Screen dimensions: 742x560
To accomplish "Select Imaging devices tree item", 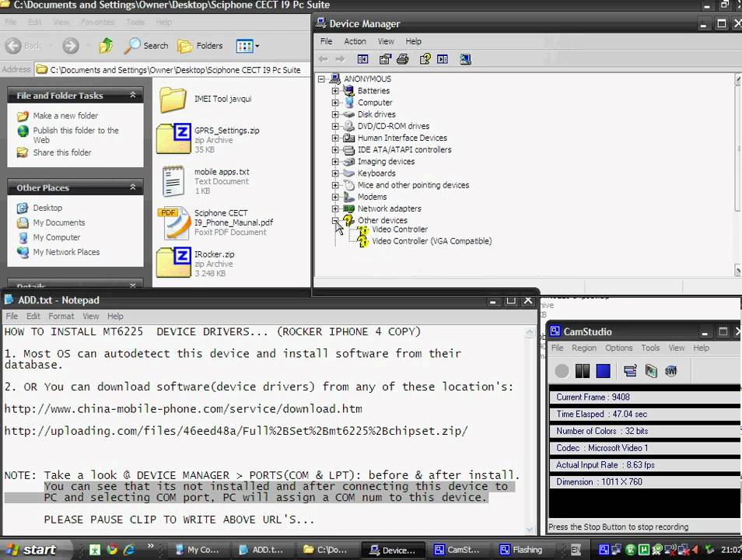I will tap(386, 162).
